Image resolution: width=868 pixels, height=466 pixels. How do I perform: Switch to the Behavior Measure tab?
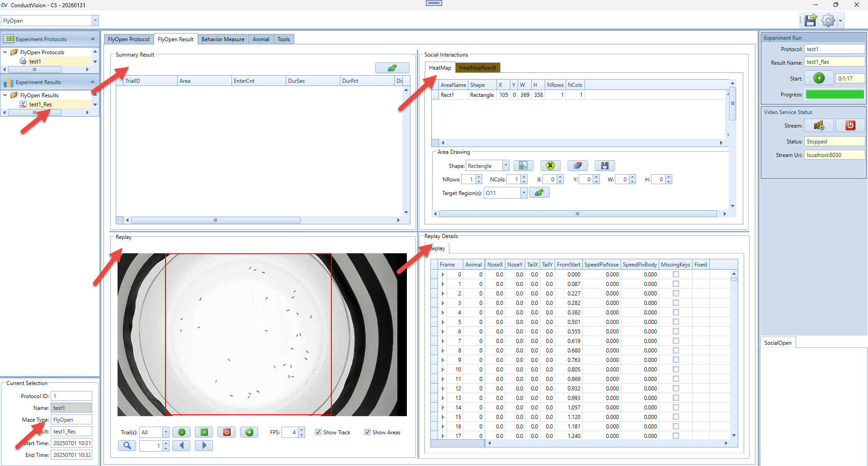[223, 39]
